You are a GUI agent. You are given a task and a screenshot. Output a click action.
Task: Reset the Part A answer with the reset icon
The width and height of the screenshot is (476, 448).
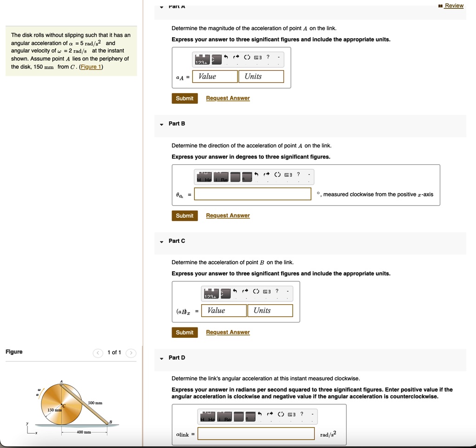click(x=247, y=57)
